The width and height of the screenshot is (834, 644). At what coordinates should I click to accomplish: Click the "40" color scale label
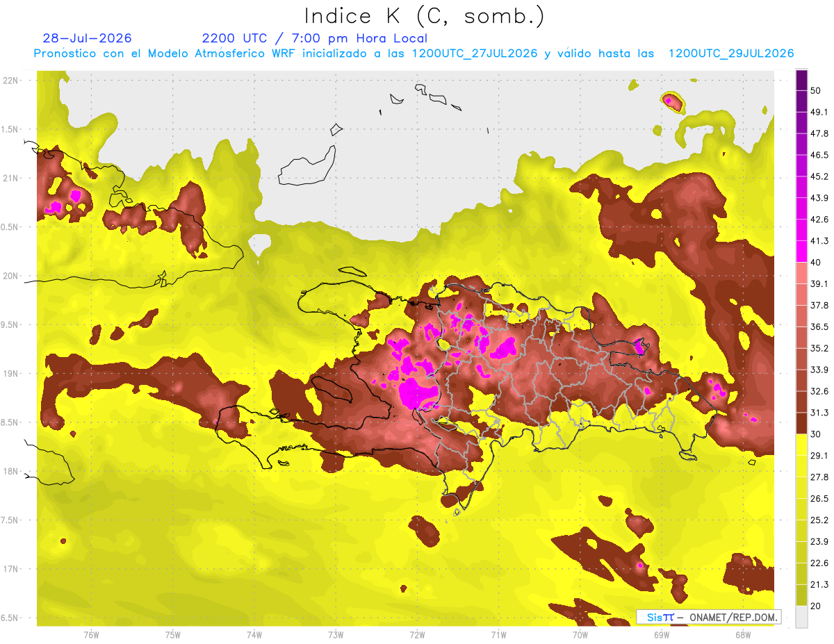point(817,262)
